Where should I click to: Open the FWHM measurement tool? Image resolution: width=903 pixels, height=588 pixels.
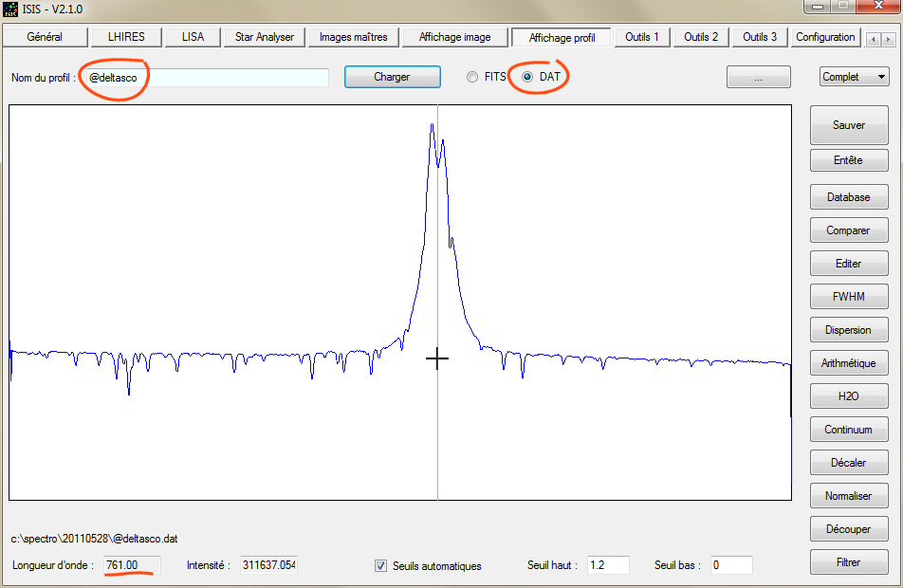(848, 297)
